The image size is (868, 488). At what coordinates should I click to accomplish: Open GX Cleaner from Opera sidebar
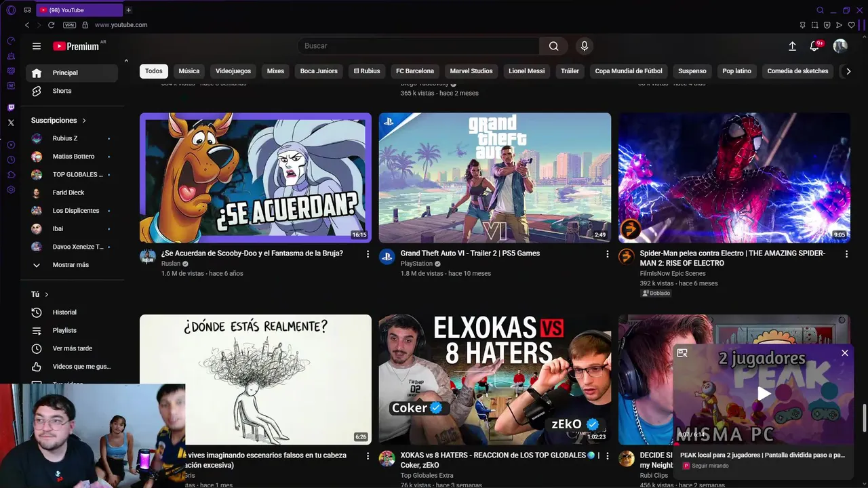pyautogui.click(x=11, y=56)
